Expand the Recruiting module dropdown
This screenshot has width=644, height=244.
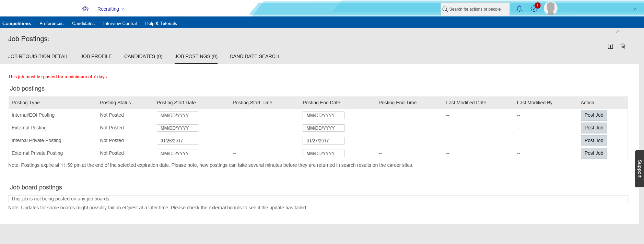point(110,9)
